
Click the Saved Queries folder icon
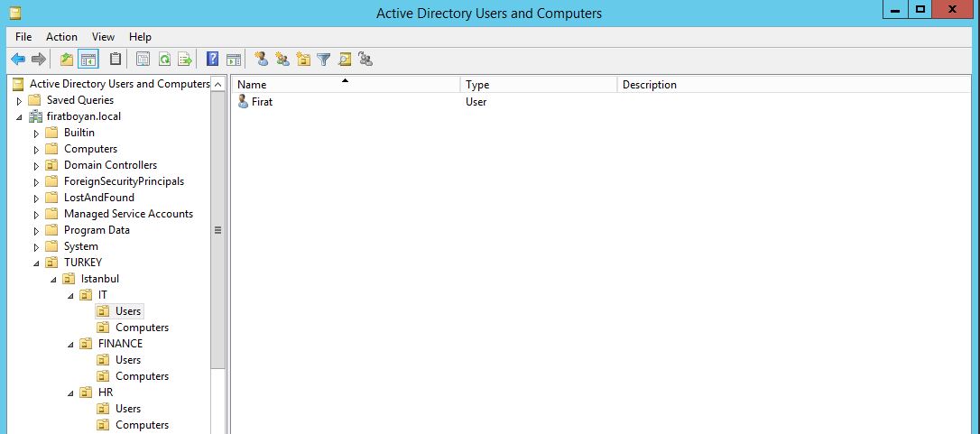click(35, 100)
